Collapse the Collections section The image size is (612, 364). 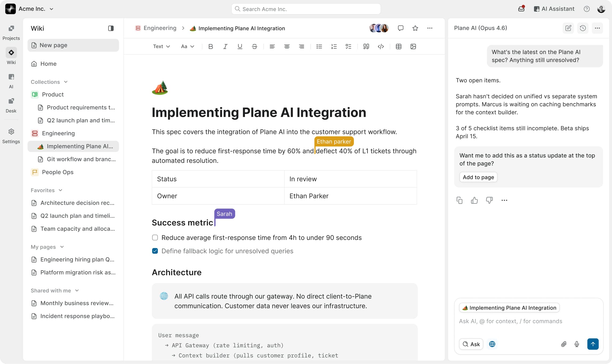click(66, 82)
